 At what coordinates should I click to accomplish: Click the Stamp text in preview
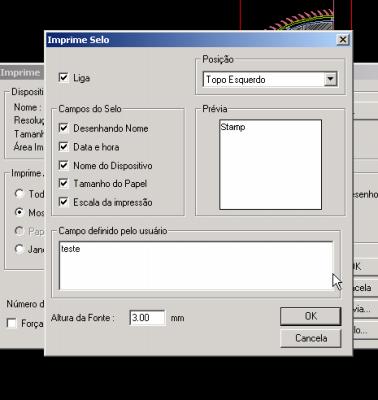click(233, 127)
